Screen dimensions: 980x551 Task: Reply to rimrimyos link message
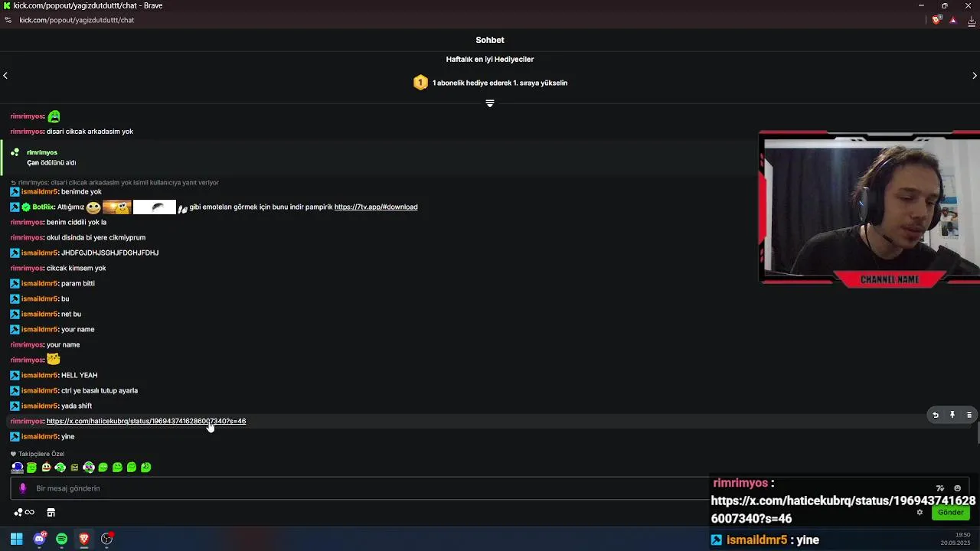[935, 415]
